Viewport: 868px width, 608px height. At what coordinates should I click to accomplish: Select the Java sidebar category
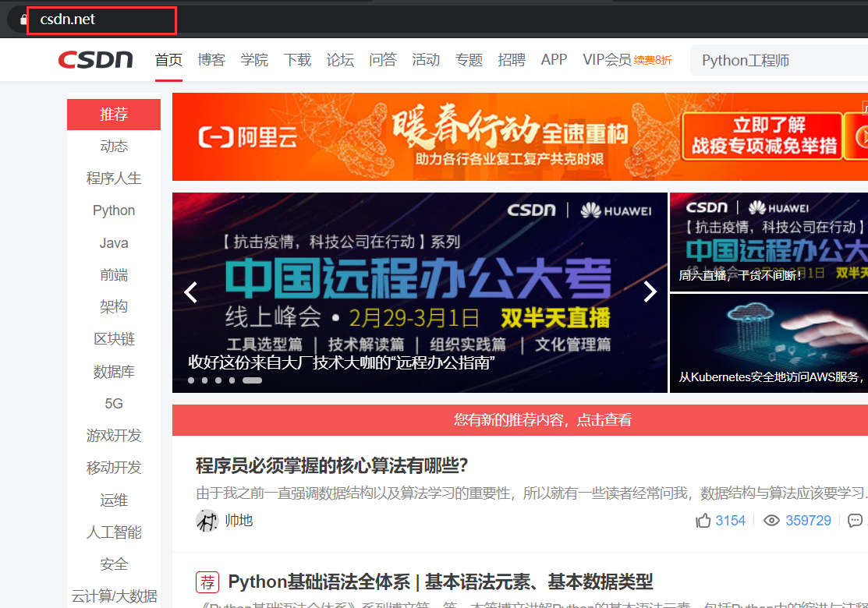(114, 243)
